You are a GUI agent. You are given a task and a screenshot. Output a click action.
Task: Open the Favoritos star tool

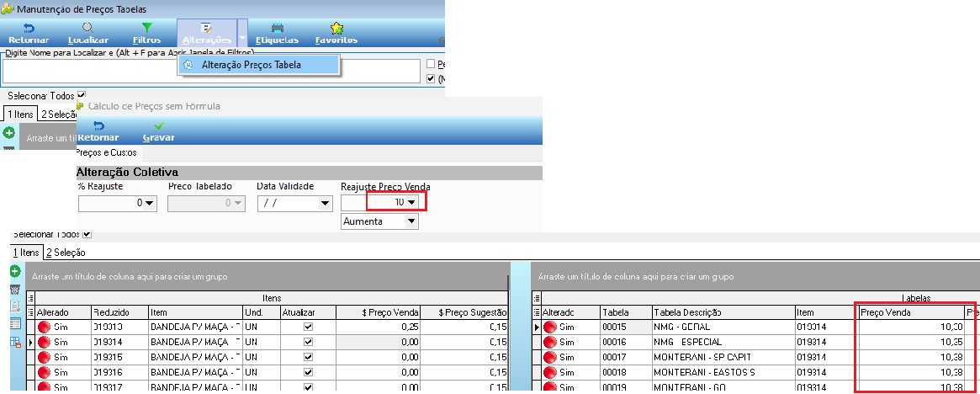pos(336,34)
